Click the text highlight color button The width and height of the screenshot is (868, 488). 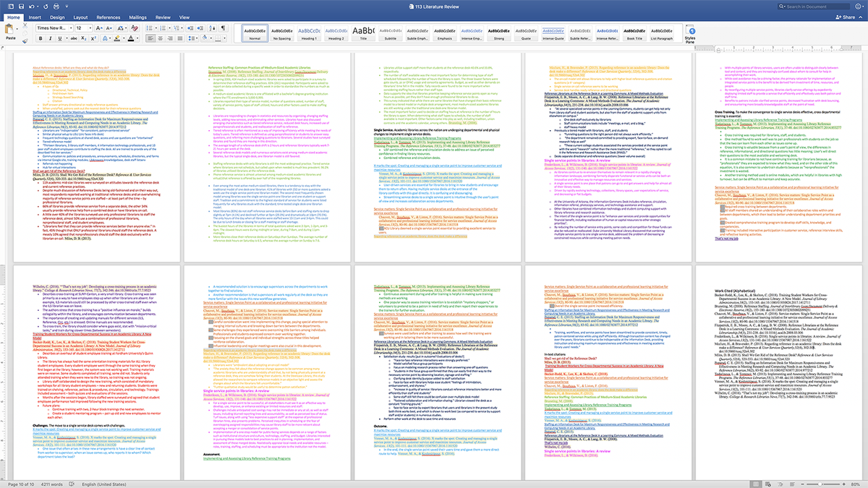tap(116, 38)
